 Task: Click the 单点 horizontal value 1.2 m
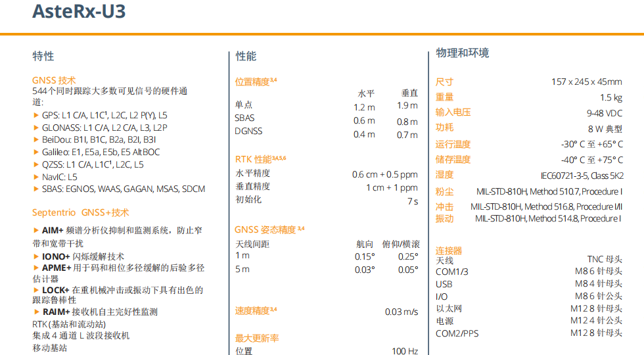click(x=364, y=108)
